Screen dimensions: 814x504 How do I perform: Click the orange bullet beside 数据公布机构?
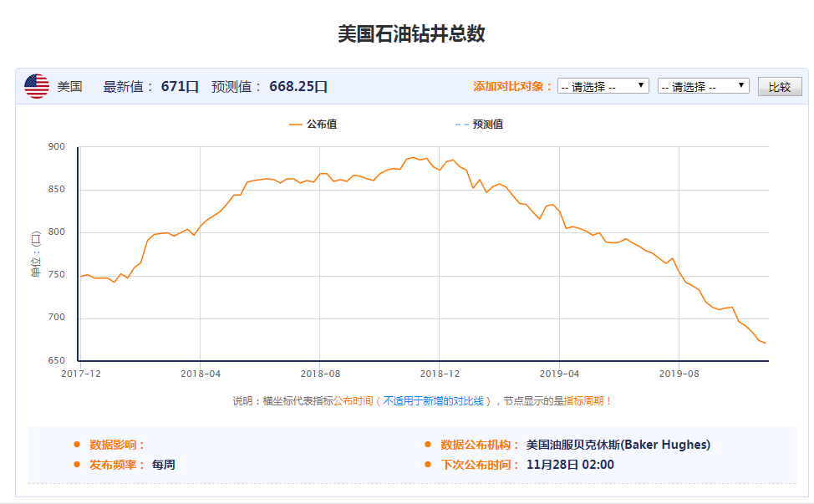click(x=428, y=445)
